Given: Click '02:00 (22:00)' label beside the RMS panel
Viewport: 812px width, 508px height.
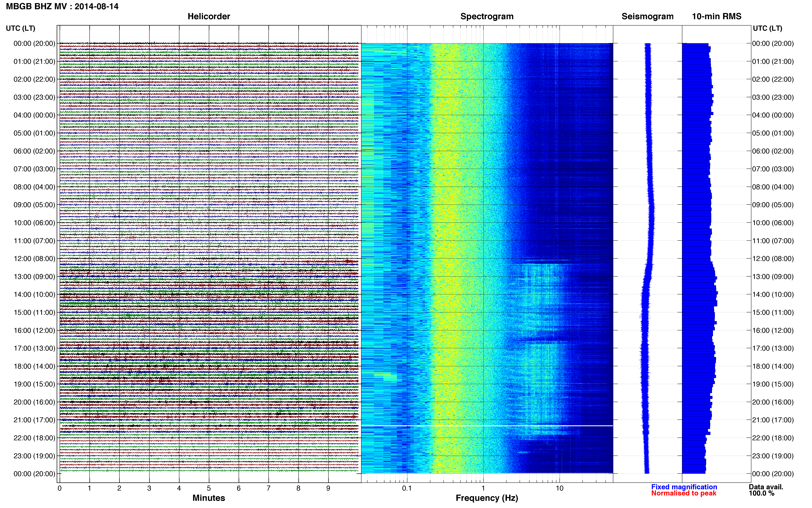Looking at the screenshot, I should (x=773, y=79).
